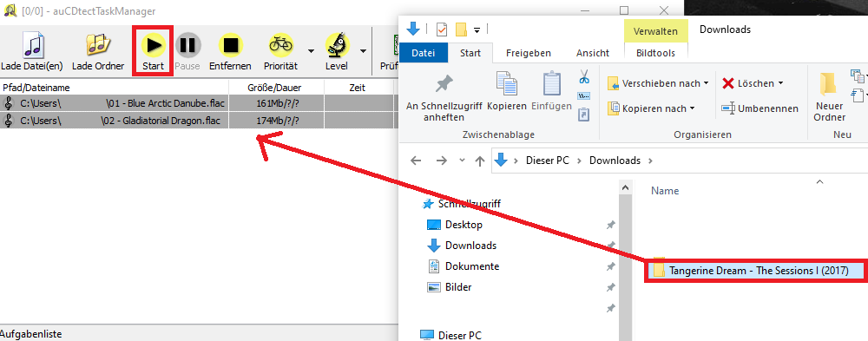Expand the Verschieben nach dropdown
Image resolution: width=868 pixels, height=341 pixels.
click(706, 83)
